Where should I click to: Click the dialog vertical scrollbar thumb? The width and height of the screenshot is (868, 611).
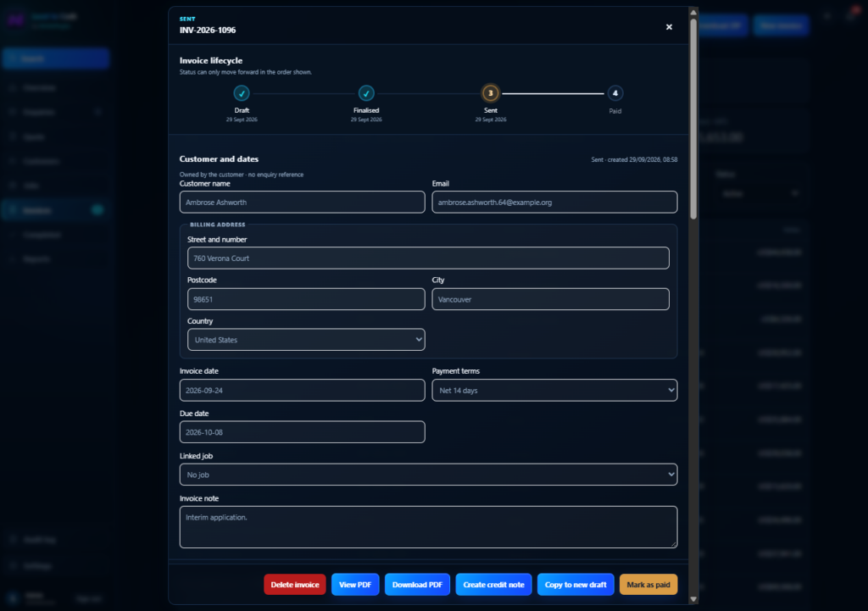693,119
